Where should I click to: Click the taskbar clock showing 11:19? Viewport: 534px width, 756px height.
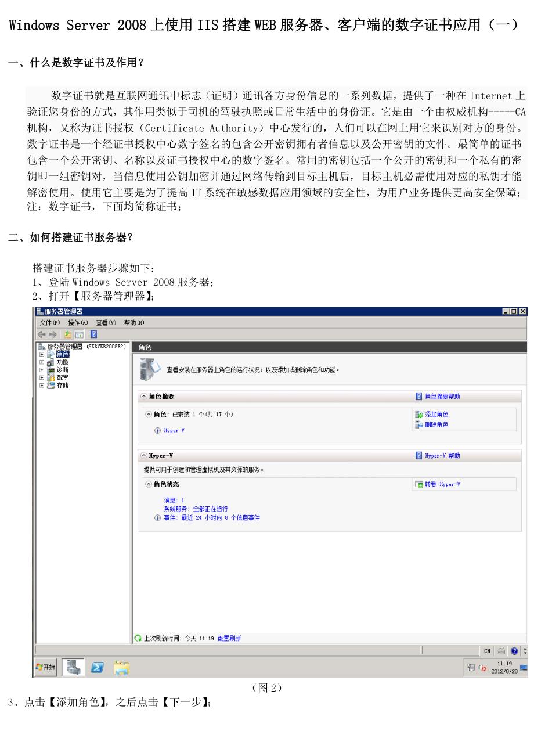point(504,667)
